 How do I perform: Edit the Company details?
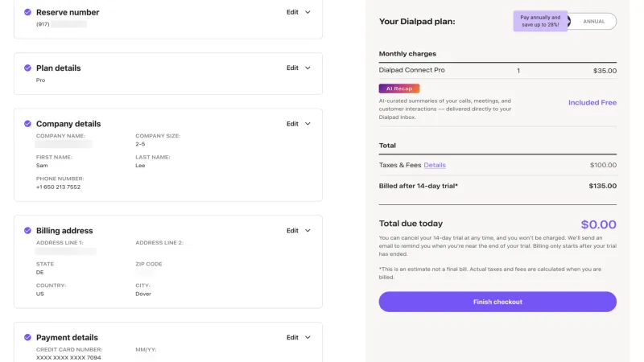coord(292,124)
